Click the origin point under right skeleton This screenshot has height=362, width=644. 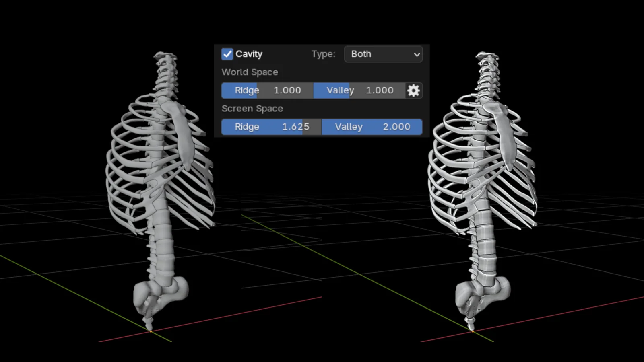[x=473, y=331]
